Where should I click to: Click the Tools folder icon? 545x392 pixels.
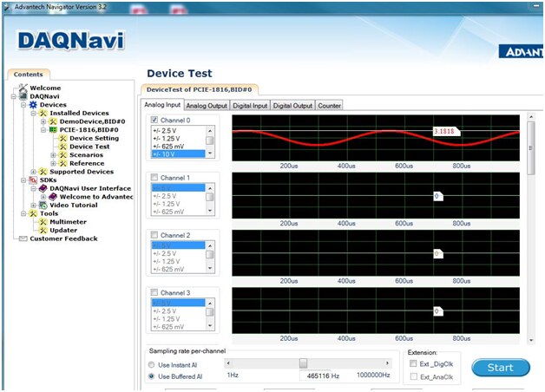coord(33,213)
